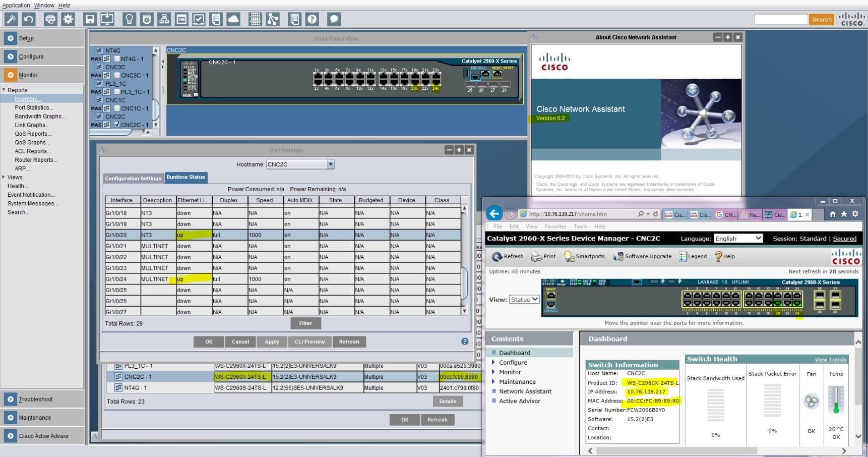Click the light bulb toolbar icon
This screenshot has width=868, height=457.
pyautogui.click(x=130, y=19)
